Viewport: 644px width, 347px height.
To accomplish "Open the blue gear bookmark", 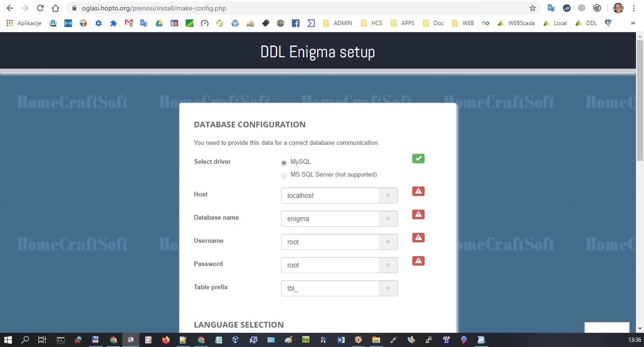I will [99, 23].
